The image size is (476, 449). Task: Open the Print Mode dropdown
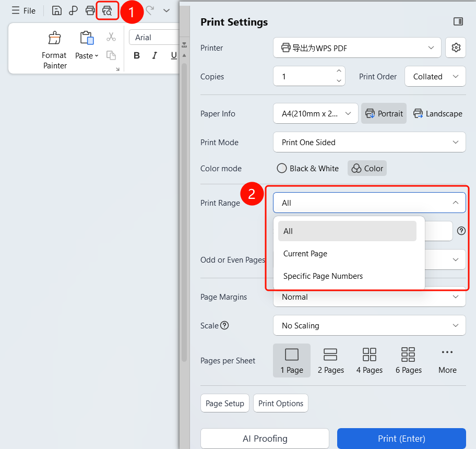point(370,142)
